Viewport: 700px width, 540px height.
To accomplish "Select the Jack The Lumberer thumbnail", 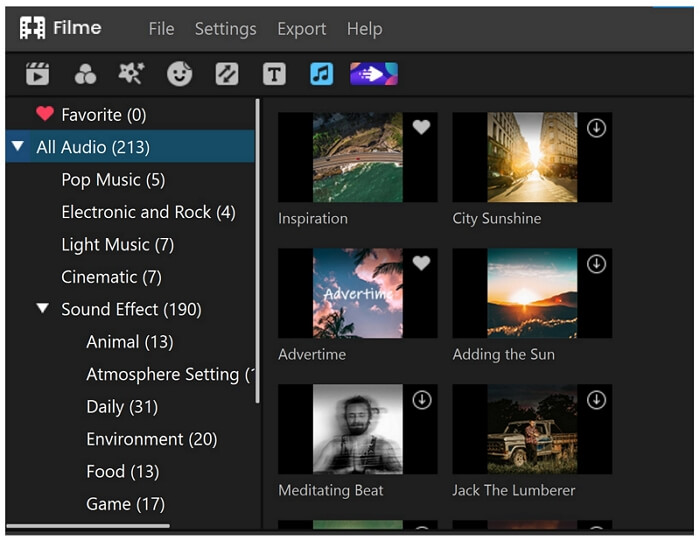I will 531,429.
